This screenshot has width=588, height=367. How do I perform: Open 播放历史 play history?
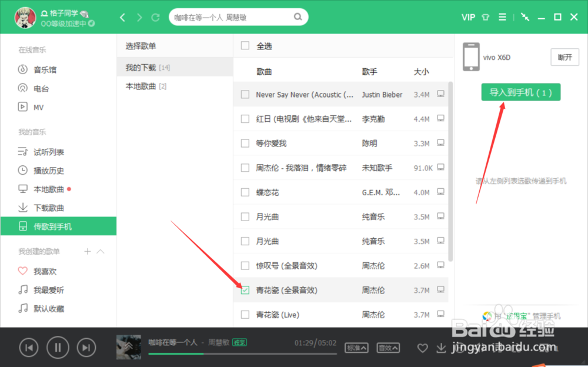point(41,171)
